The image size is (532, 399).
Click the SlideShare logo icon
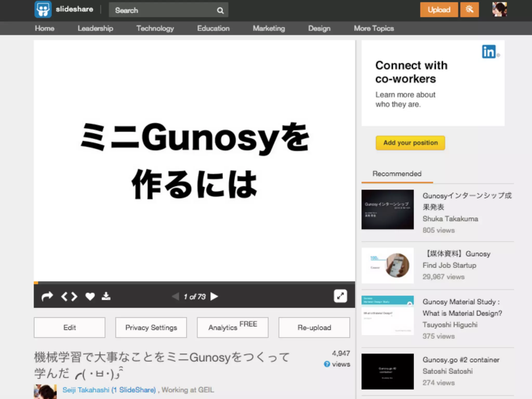[43, 9]
